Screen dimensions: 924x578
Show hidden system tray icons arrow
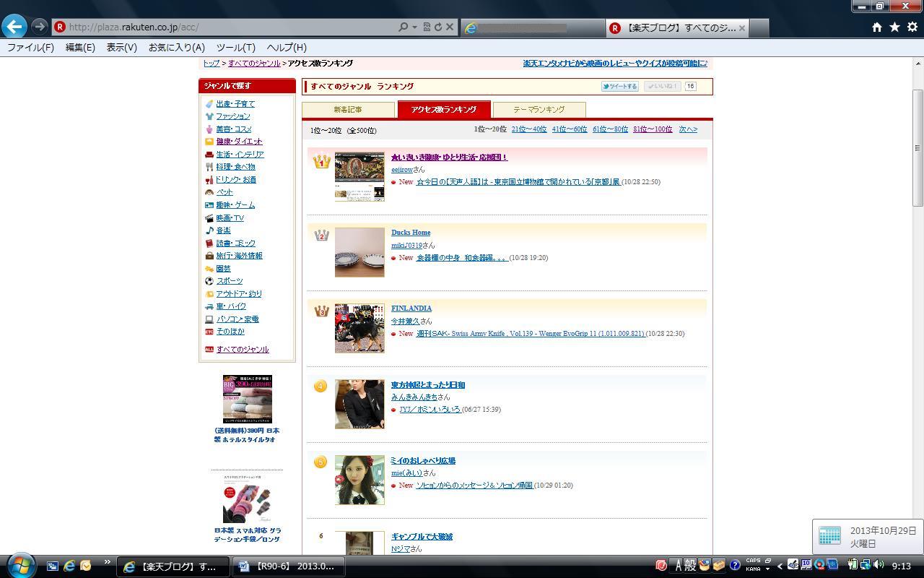tap(780, 566)
